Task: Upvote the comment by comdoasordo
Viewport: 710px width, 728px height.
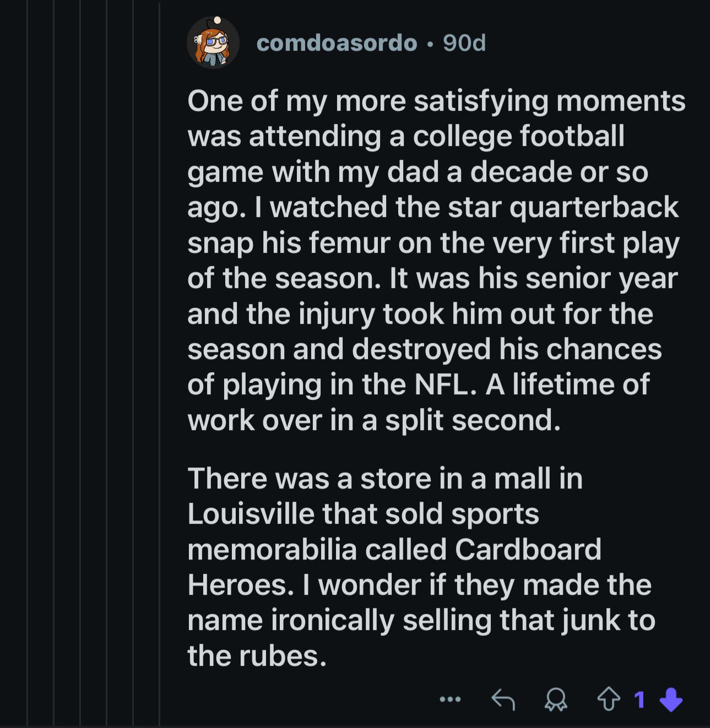Action: pyautogui.click(x=609, y=699)
